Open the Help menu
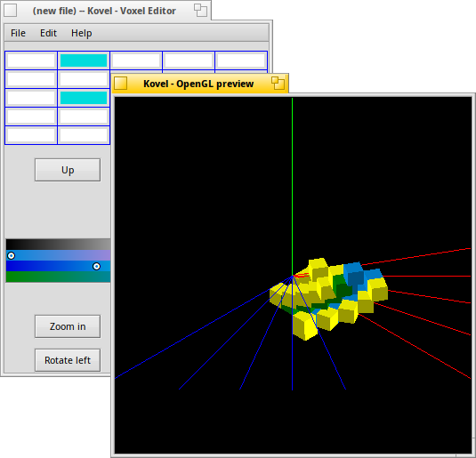 pos(81,33)
